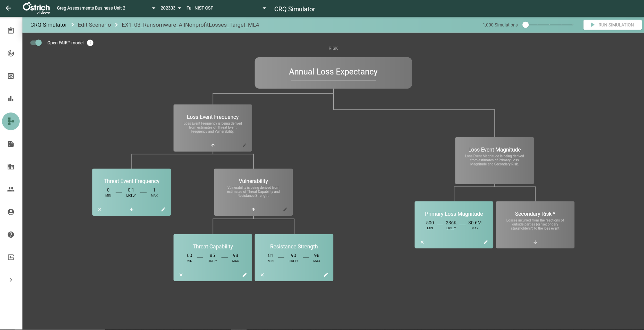
Task: Expand Secondary Risk with down arrow
Action: (x=535, y=242)
